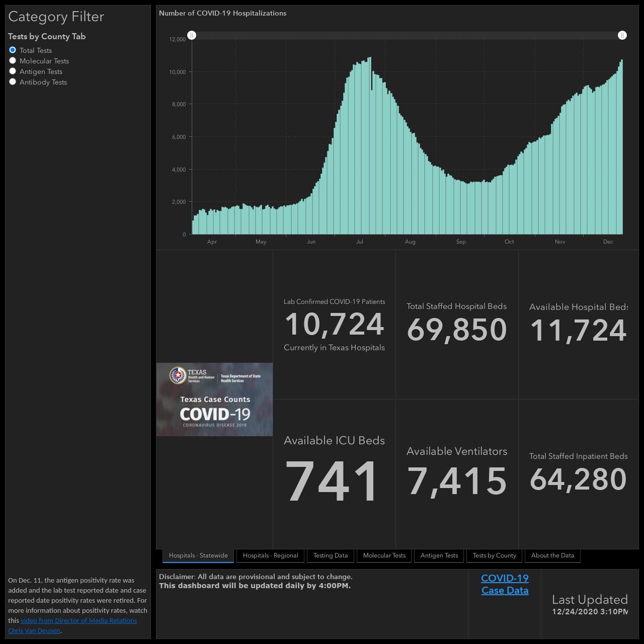Select the Total Tests radio button
This screenshot has width=644, height=644.
coord(13,50)
